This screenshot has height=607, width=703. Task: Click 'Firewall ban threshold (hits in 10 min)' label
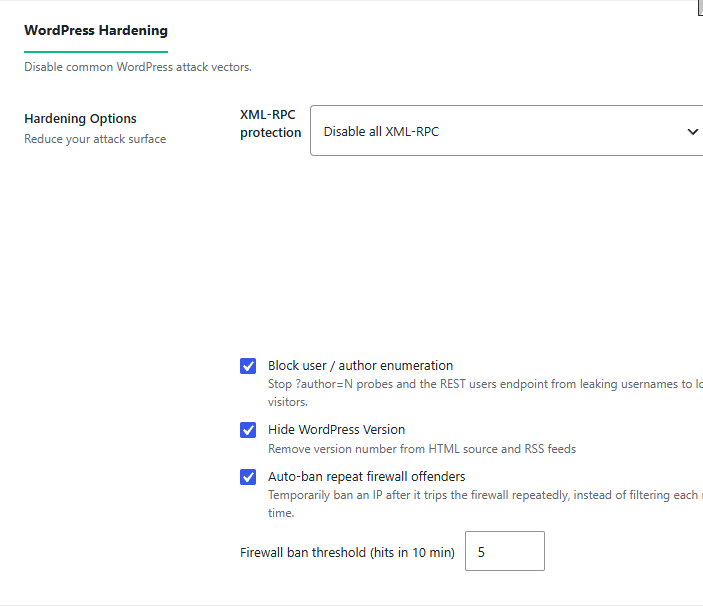click(347, 552)
